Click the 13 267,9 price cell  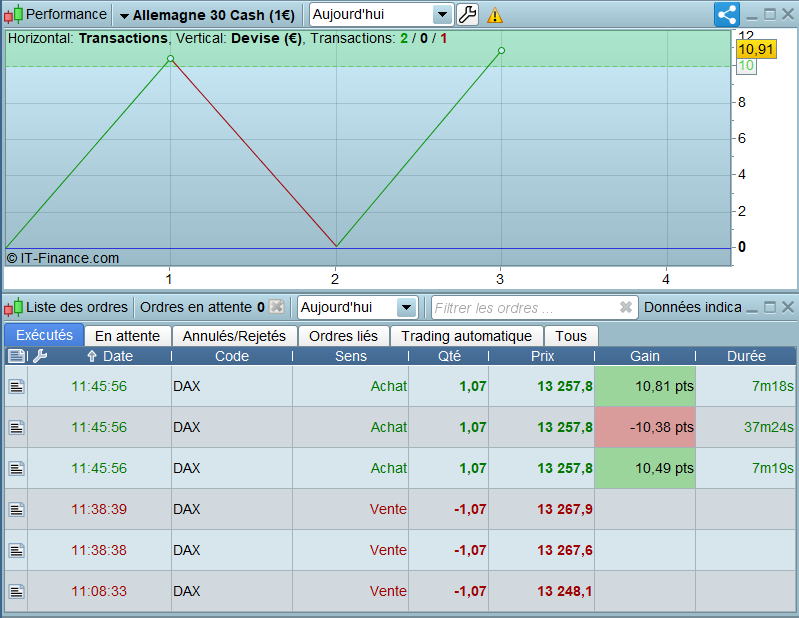coord(542,509)
